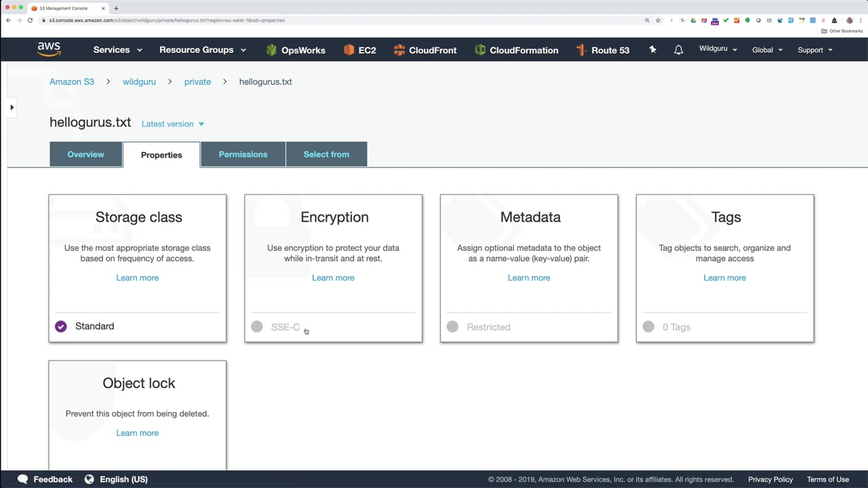
Task: Click the pin shortcuts icon in the AWS navbar
Action: [x=652, y=49]
